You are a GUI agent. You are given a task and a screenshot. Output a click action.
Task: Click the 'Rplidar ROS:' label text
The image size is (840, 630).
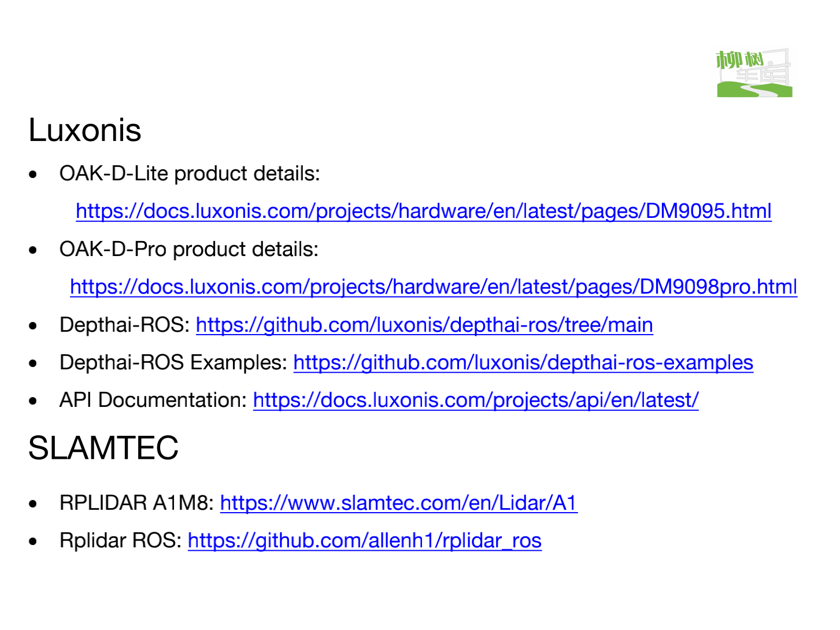pos(121,540)
